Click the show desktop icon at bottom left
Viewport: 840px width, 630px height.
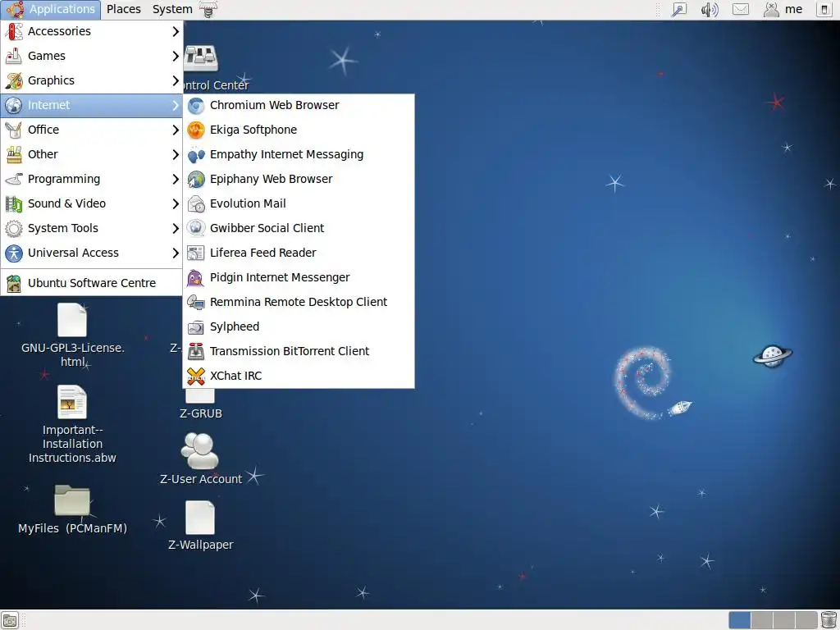point(10,620)
